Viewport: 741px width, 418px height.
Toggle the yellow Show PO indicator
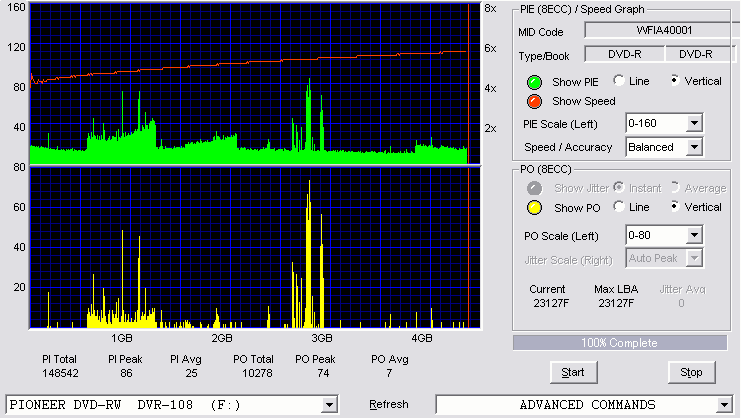pos(534,208)
